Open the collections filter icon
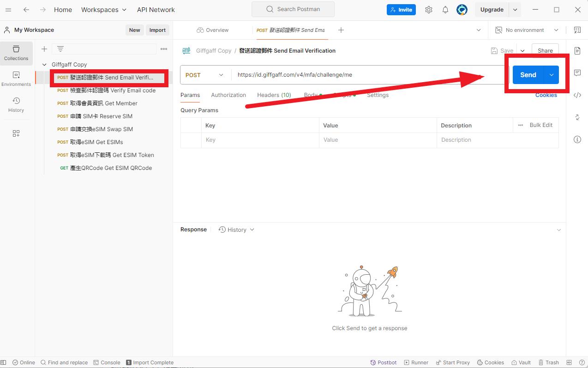 60,49
